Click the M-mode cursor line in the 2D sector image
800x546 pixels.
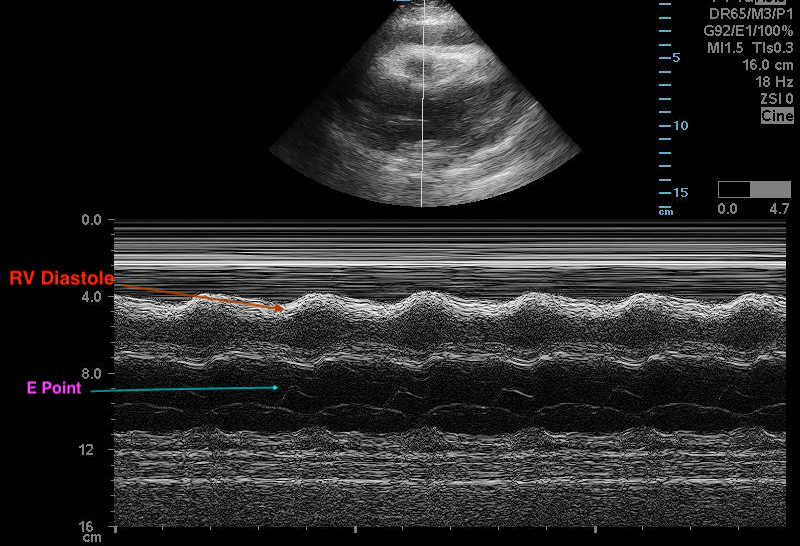[x=422, y=103]
